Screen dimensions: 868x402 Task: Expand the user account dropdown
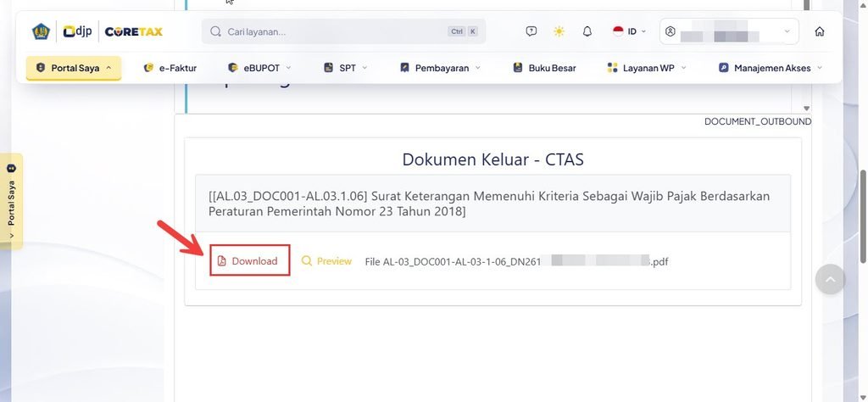(729, 31)
